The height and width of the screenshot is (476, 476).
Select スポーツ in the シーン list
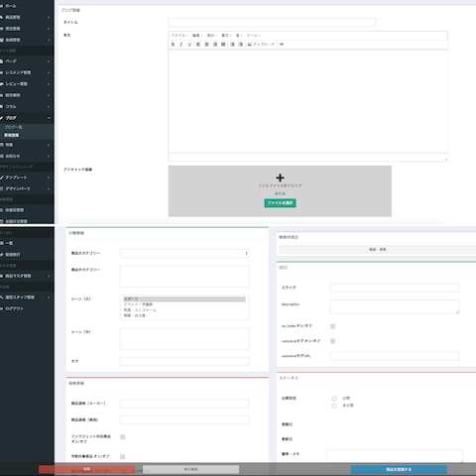click(x=184, y=298)
